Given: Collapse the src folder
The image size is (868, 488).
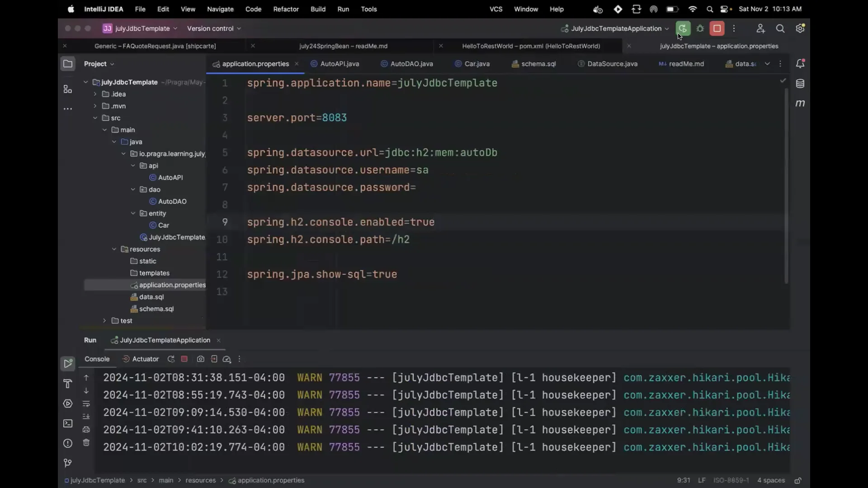Looking at the screenshot, I should pyautogui.click(x=95, y=118).
